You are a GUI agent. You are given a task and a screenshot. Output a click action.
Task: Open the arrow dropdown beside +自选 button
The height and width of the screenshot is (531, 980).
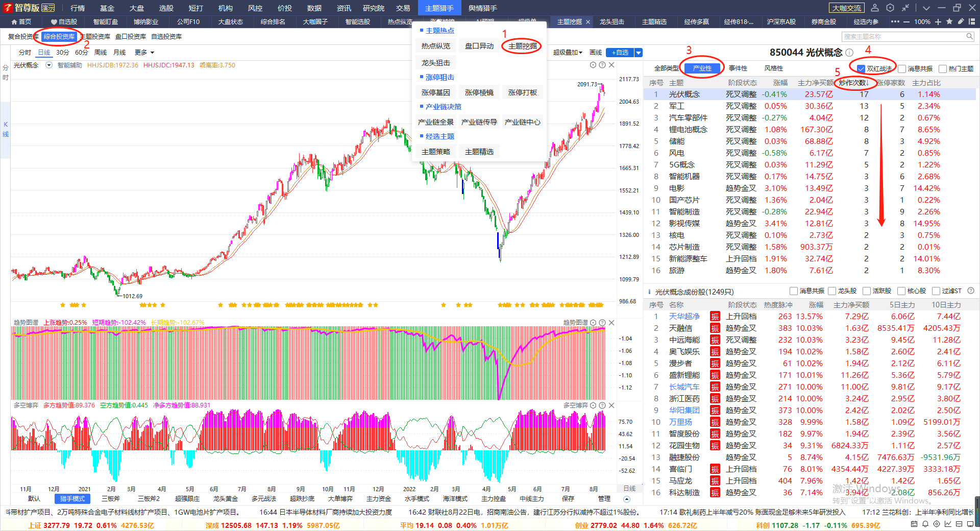639,53
